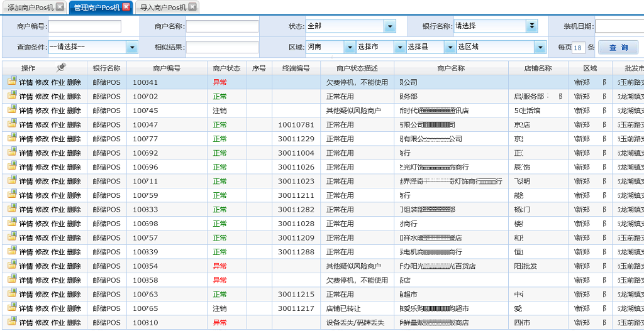Click the folder icon in row 100341
Image resolution: width=644 pixels, height=331 pixels.
point(12,81)
